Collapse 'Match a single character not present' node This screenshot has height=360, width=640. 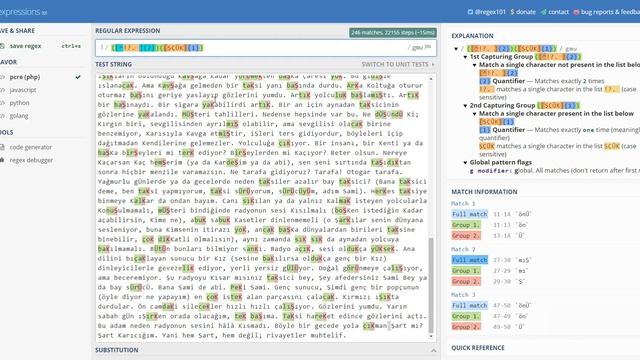[474, 65]
